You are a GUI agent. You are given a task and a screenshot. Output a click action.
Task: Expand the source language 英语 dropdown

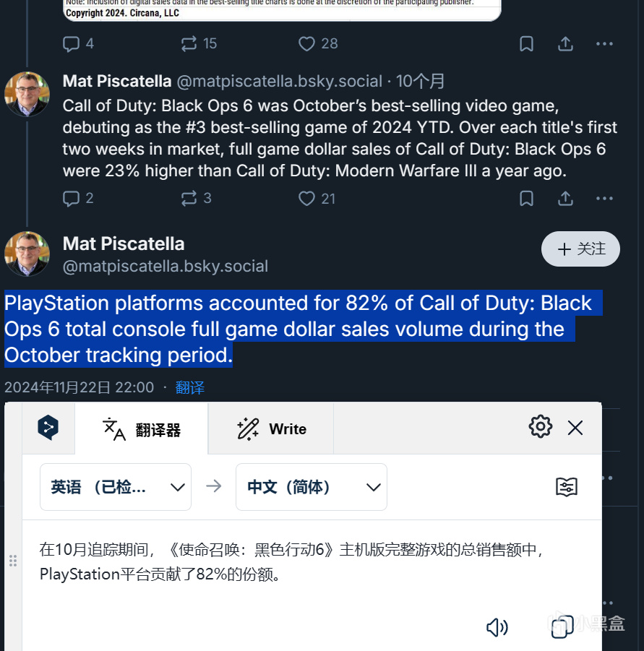pos(116,487)
